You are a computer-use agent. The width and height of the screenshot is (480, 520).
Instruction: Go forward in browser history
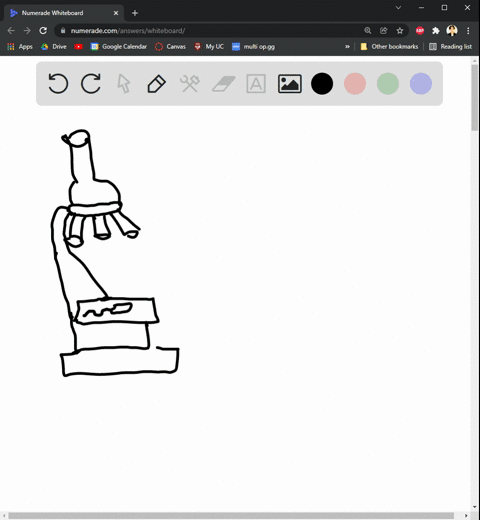[27, 31]
